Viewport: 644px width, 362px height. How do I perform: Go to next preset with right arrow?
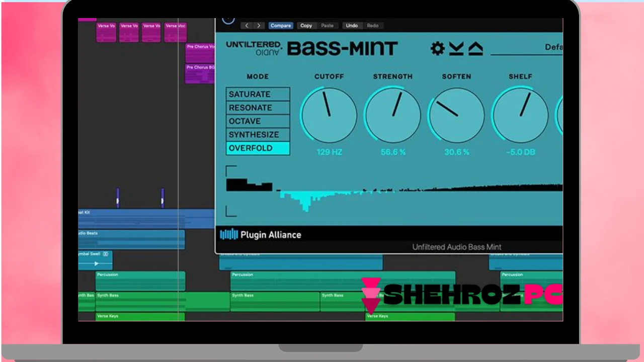pyautogui.click(x=259, y=26)
